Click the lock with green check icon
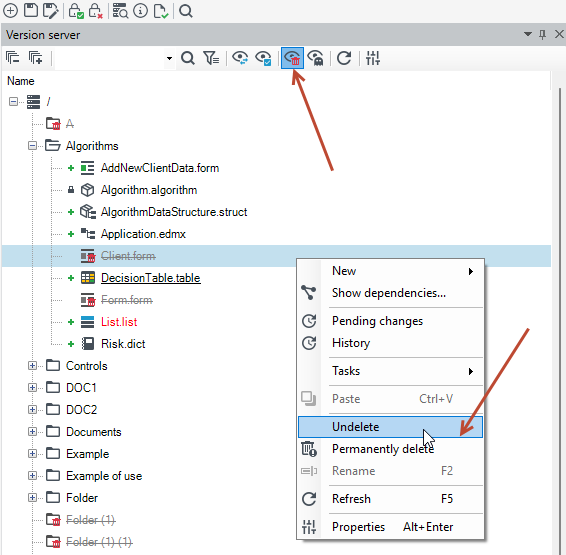 coord(76,11)
